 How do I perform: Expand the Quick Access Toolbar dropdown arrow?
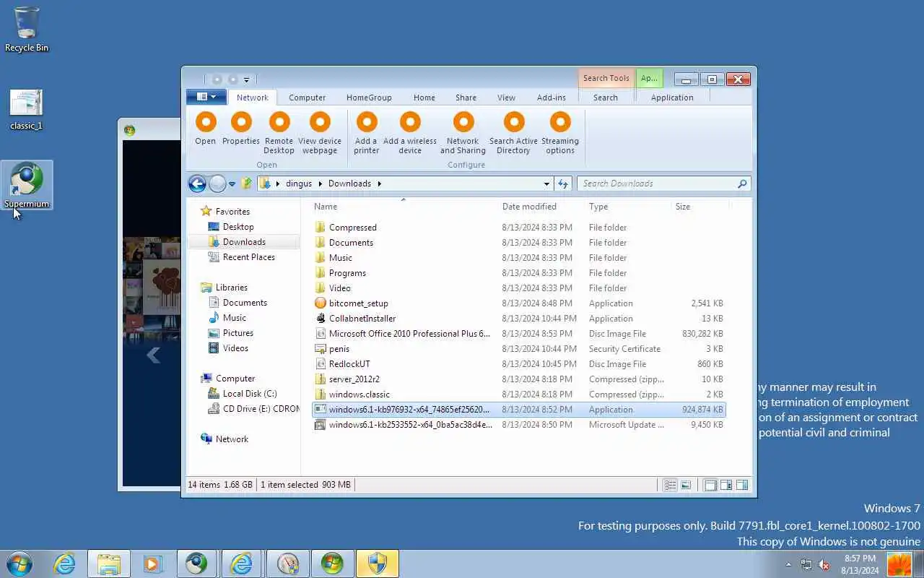click(246, 79)
